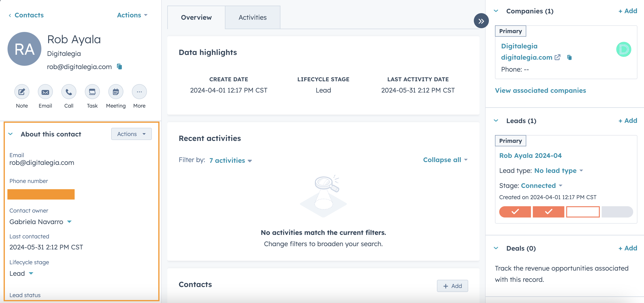Add a lead via Leads + Add
644x303 pixels.
click(628, 121)
